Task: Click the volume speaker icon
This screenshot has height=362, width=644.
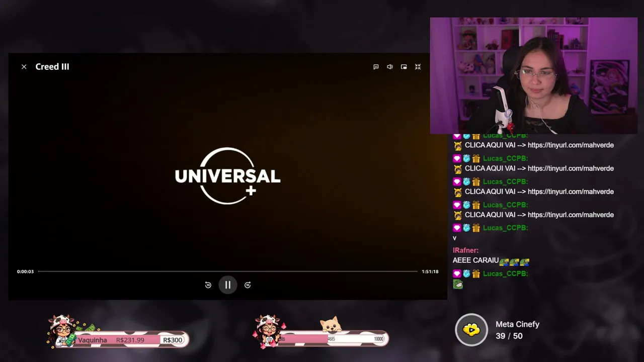Action: tap(390, 67)
